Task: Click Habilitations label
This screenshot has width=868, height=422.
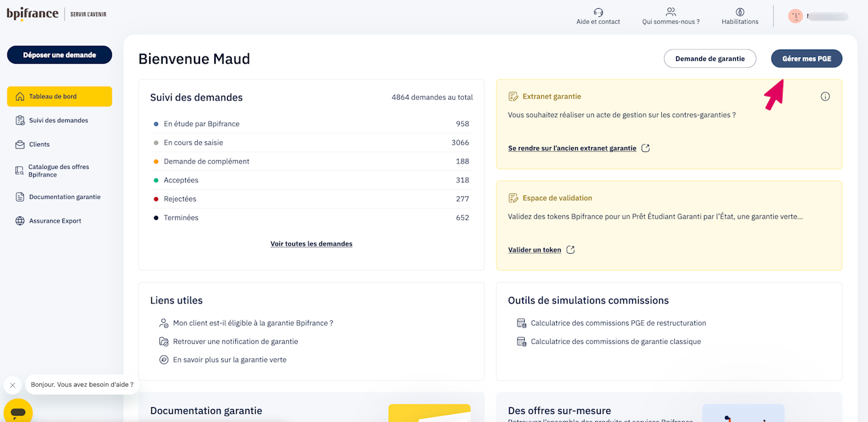Action: point(740,22)
